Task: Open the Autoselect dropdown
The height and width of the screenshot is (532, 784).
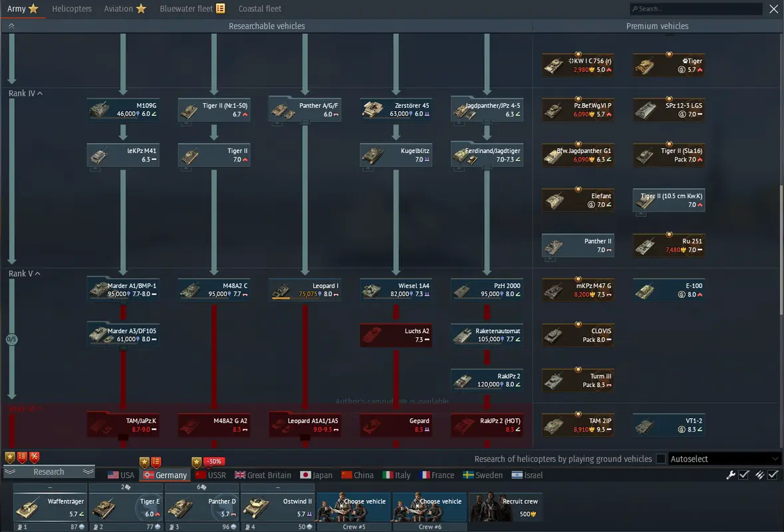Action: (724, 459)
